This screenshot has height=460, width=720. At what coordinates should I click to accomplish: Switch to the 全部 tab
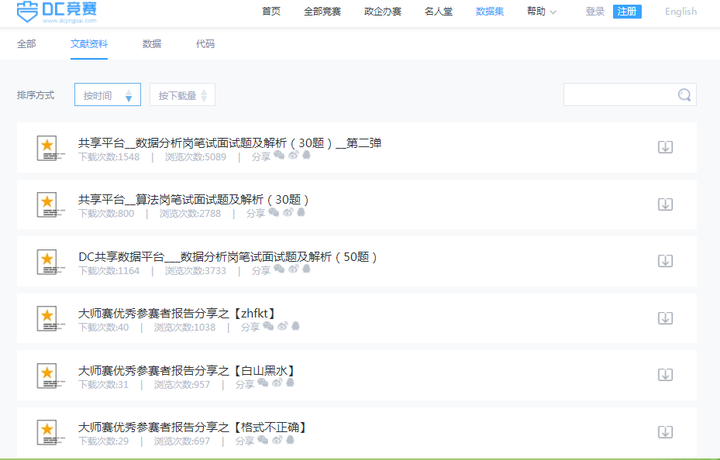[26, 44]
